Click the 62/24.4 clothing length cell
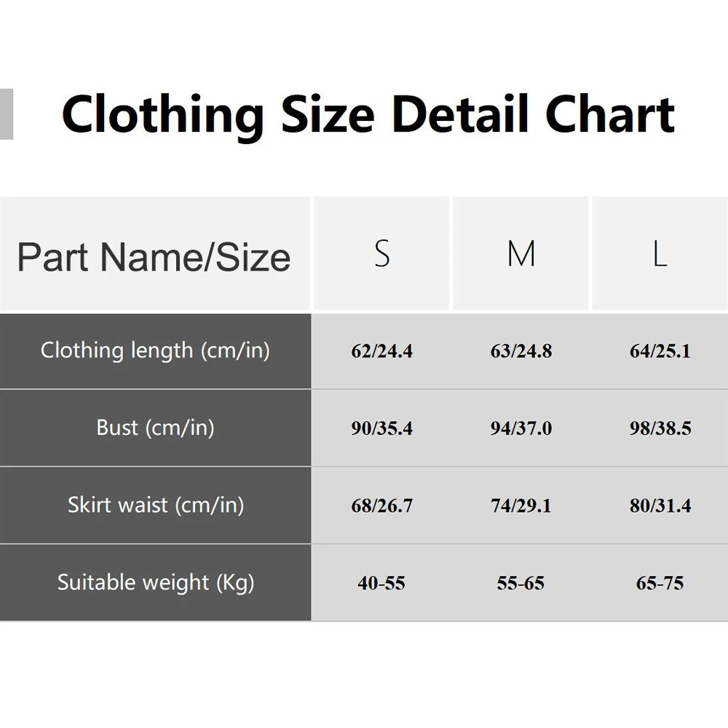Screen dimensions: 728x728 pyautogui.click(x=381, y=352)
